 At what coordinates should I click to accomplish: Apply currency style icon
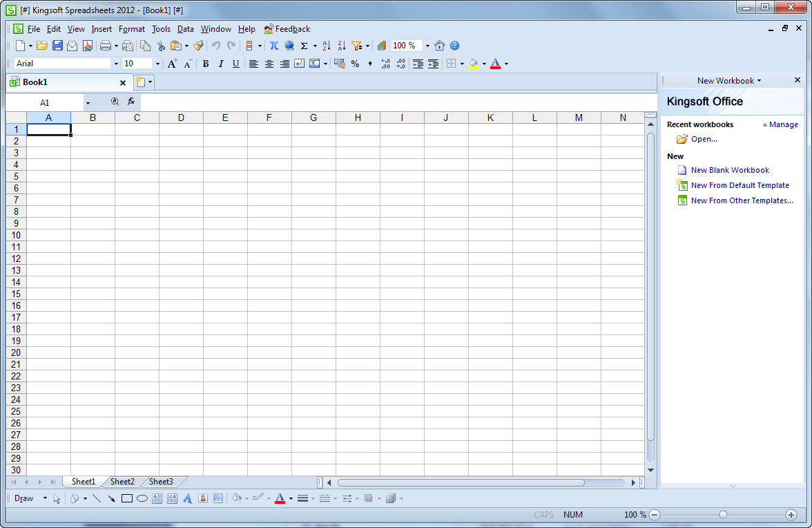[340, 63]
